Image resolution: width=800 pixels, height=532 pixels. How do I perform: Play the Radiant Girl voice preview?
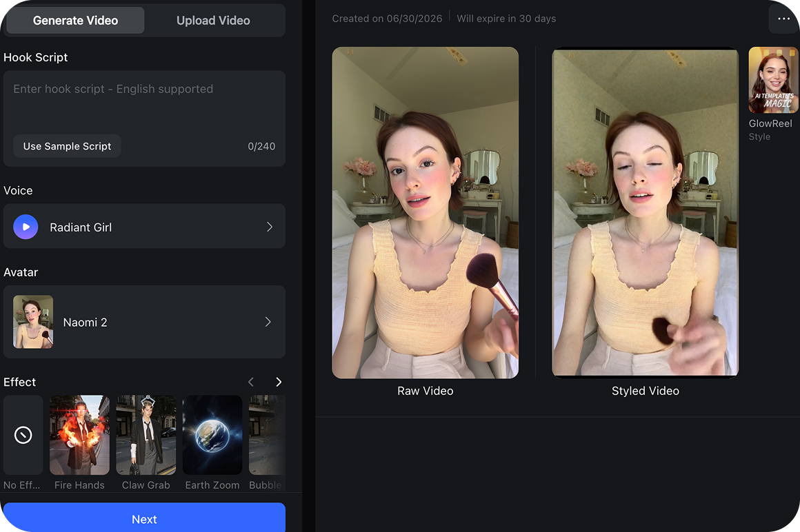coord(26,227)
